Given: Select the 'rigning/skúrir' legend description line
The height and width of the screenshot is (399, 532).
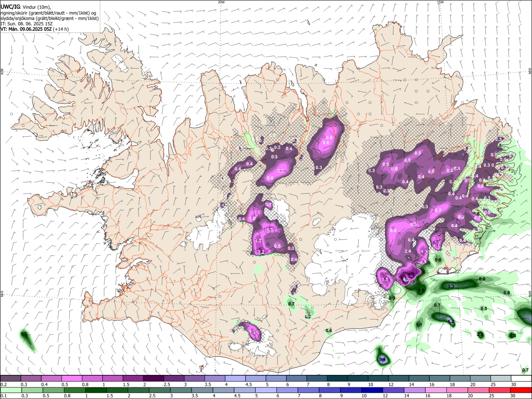Looking at the screenshot, I should pyautogui.click(x=49, y=13).
